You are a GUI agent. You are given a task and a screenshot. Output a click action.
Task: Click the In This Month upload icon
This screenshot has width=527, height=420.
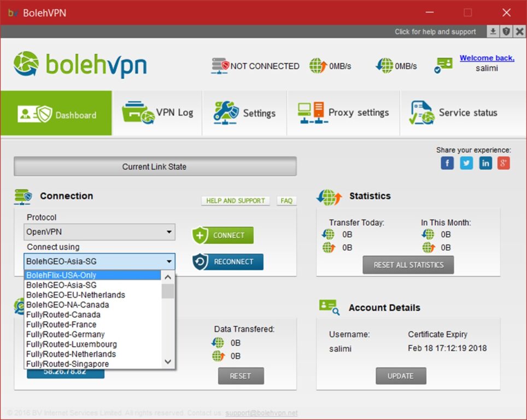(x=429, y=248)
